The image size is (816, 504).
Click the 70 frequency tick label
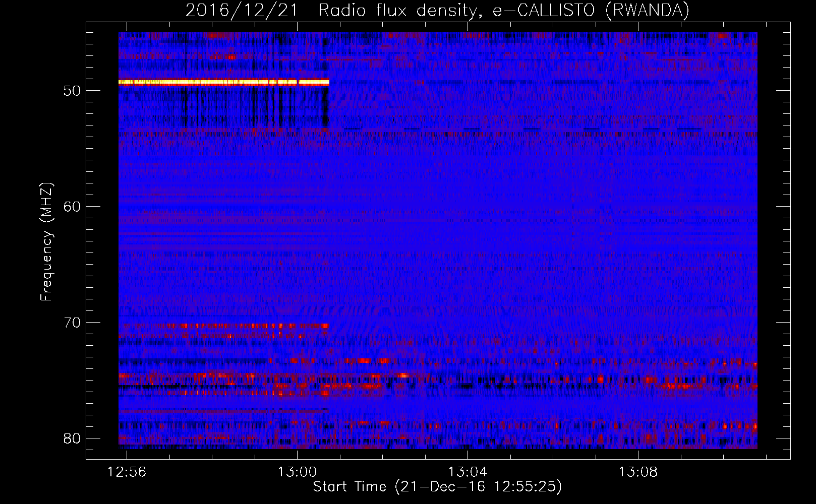[73, 323]
